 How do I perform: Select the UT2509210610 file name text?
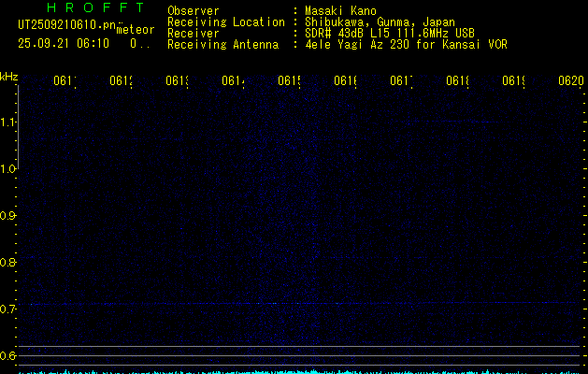pos(67,25)
